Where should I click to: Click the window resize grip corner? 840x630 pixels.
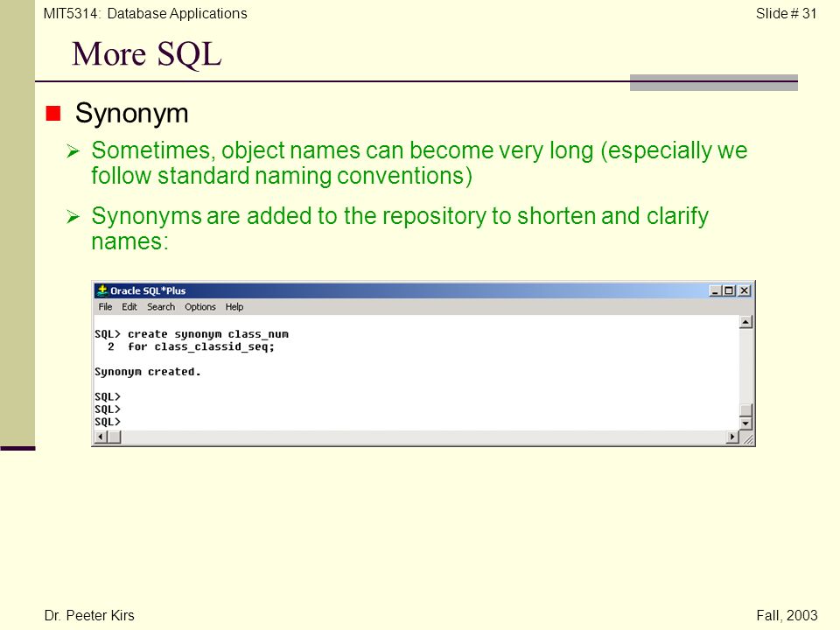748,438
